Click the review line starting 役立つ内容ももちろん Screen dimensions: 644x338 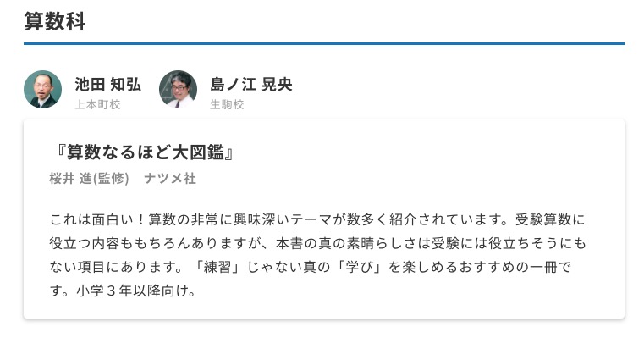(x=317, y=243)
